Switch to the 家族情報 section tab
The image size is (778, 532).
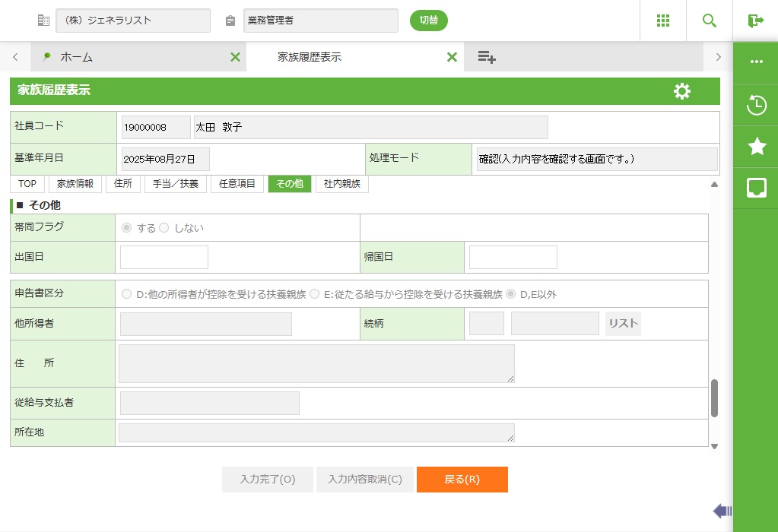pyautogui.click(x=75, y=184)
